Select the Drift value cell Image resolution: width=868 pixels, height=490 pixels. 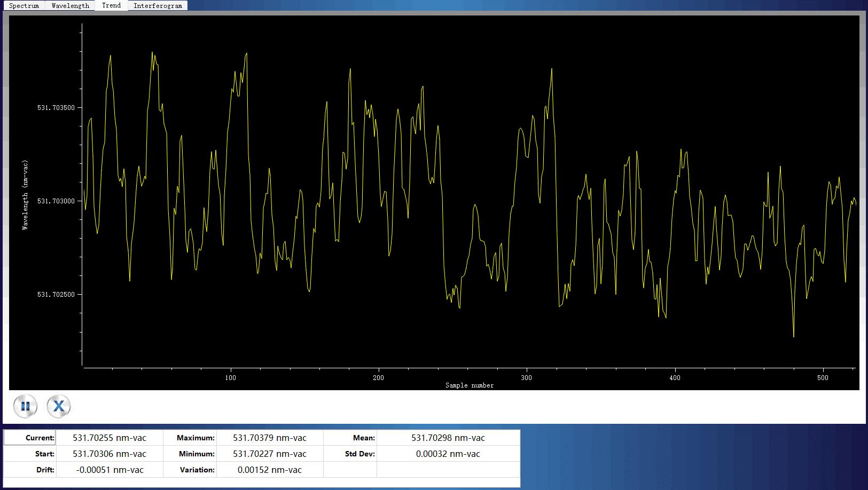click(110, 470)
